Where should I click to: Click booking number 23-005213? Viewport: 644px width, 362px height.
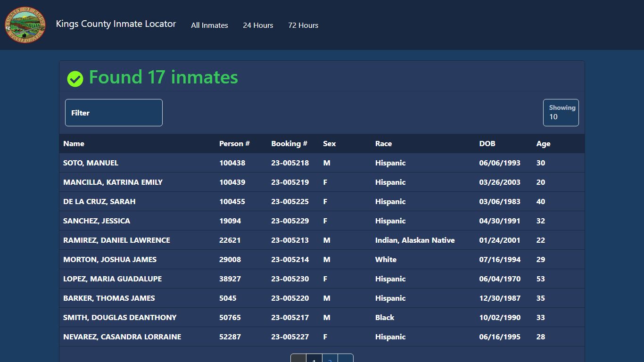point(290,240)
